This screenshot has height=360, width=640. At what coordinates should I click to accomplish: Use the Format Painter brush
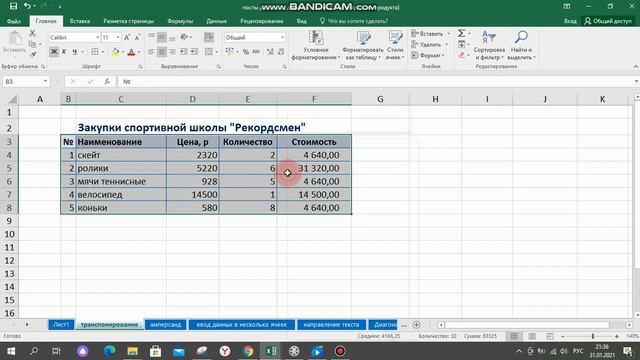pyautogui.click(x=32, y=54)
